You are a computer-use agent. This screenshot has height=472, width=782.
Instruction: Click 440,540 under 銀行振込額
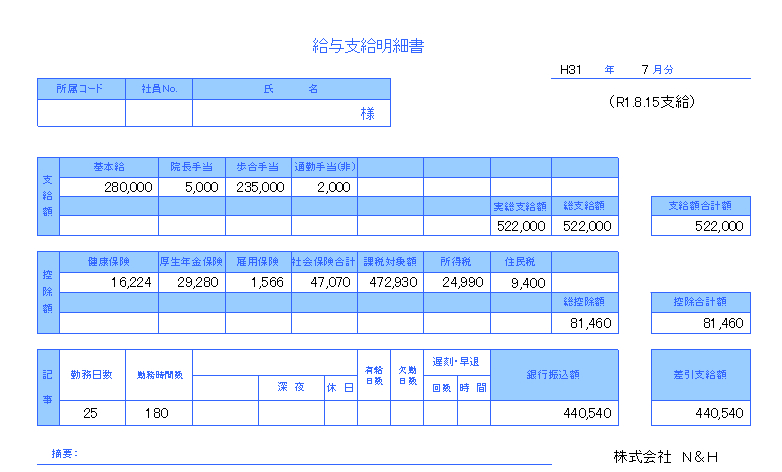(587, 413)
